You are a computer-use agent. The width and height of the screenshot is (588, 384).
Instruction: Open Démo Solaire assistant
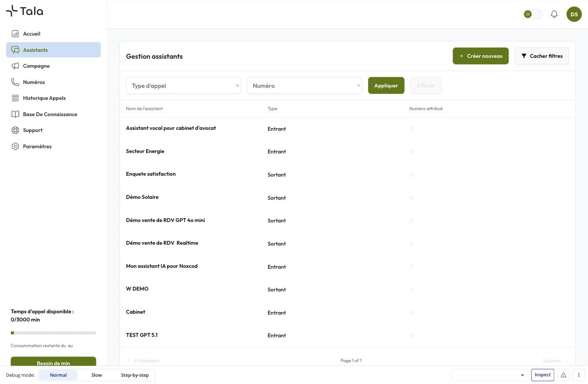click(142, 197)
